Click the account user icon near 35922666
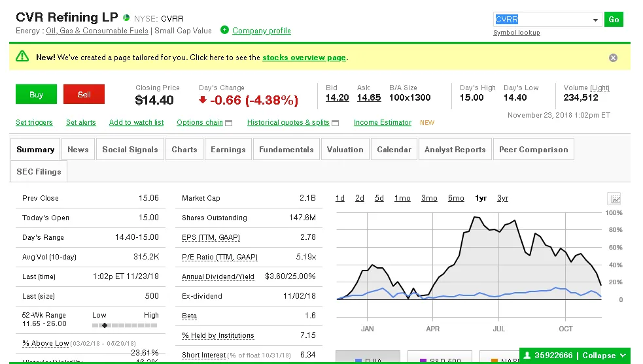Image resolution: width=643 pixels, height=364 pixels. [527, 356]
